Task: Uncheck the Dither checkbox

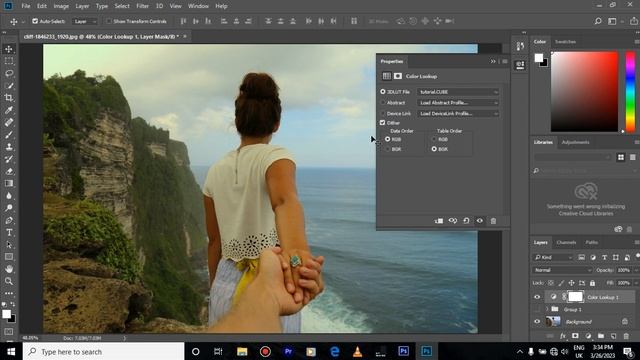Action: click(382, 122)
